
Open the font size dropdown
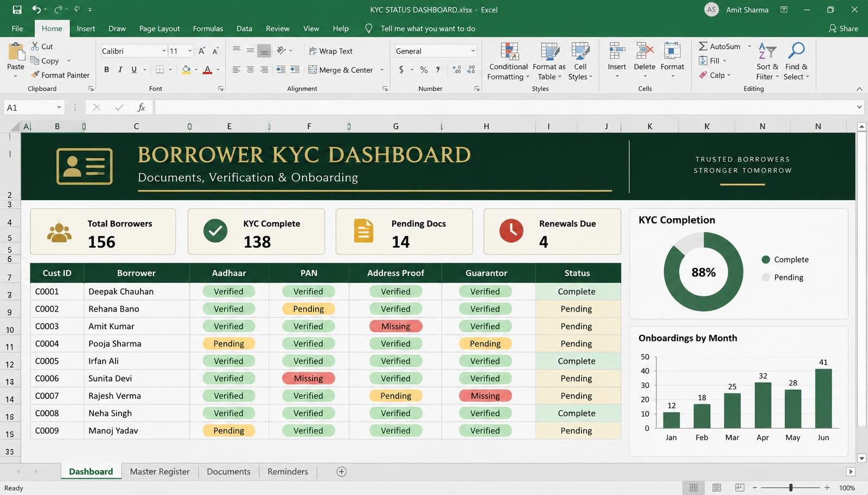[190, 51]
